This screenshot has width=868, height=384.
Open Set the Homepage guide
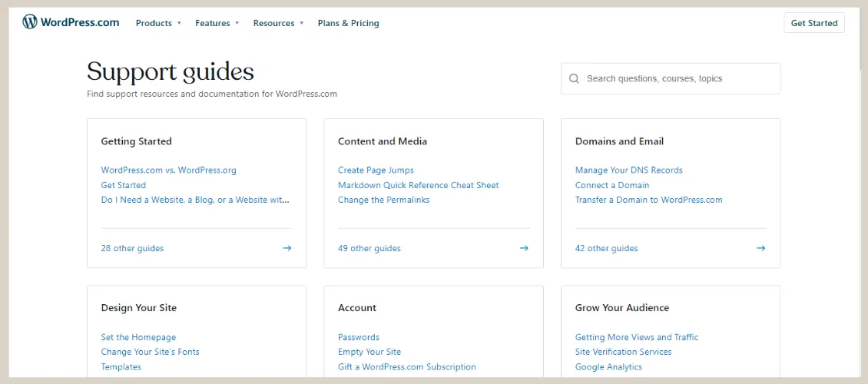click(138, 337)
